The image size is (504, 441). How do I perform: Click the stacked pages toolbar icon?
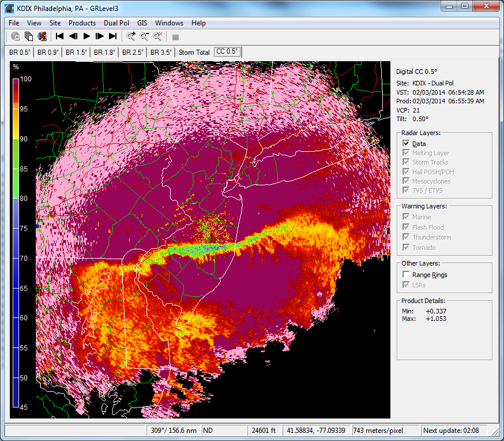point(29,36)
